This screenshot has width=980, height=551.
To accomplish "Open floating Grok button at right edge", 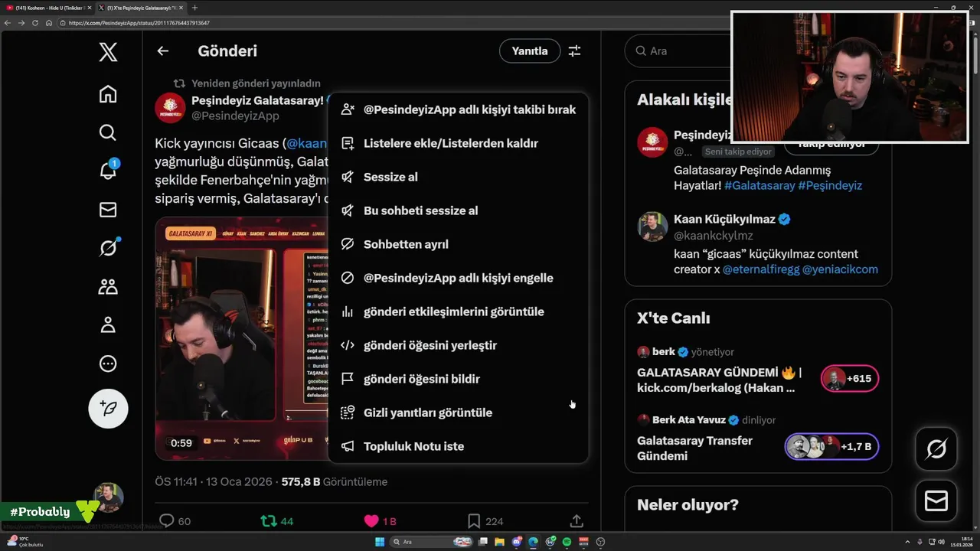I will click(936, 448).
